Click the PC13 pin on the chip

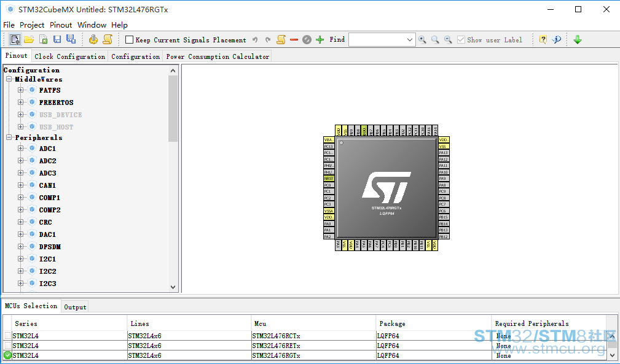(x=329, y=146)
